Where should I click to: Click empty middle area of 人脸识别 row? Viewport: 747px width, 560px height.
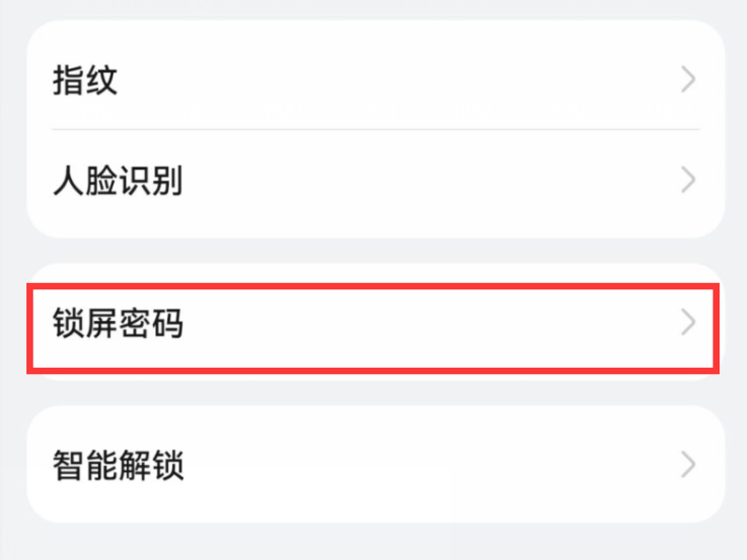click(420, 179)
